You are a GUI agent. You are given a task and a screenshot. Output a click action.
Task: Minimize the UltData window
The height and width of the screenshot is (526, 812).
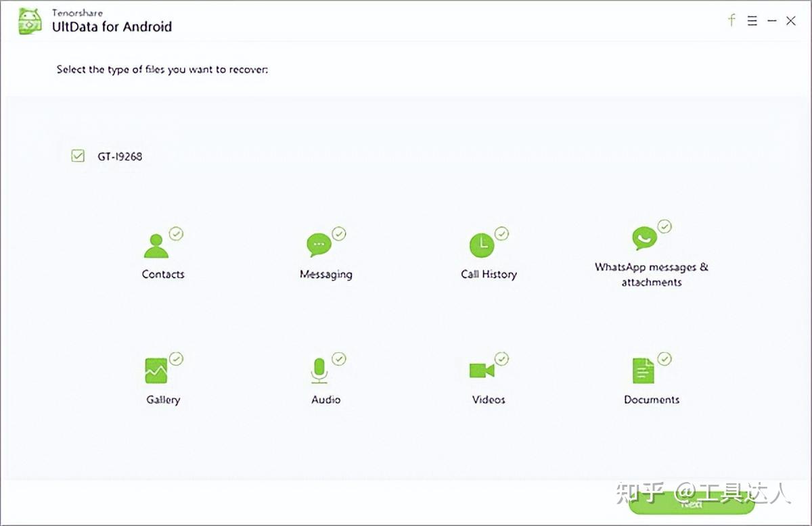click(x=771, y=21)
